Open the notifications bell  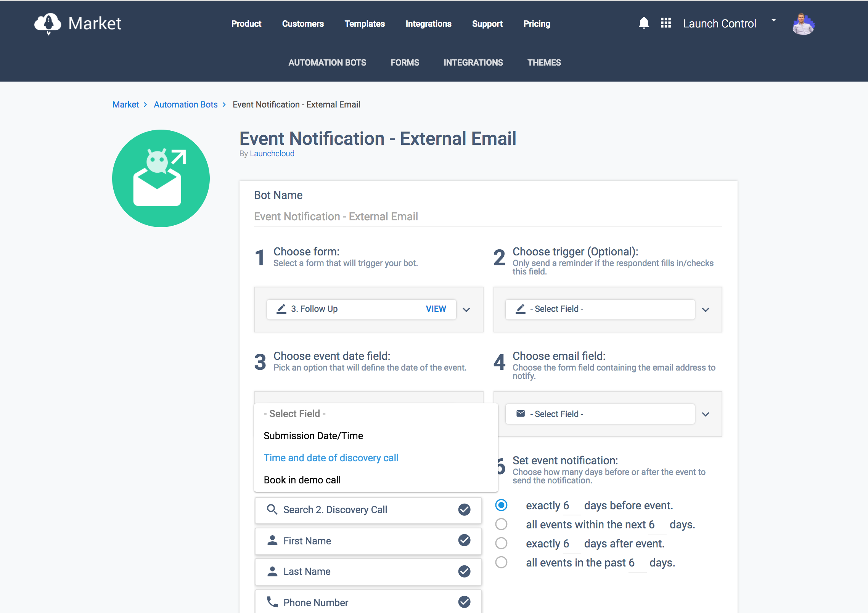(x=644, y=23)
